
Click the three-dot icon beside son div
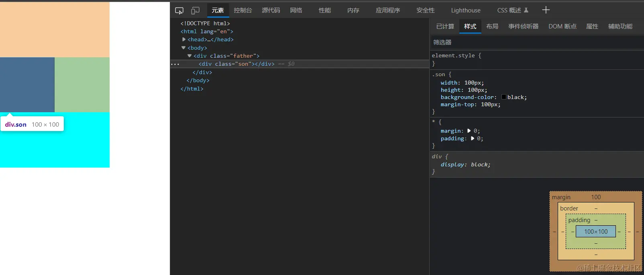[x=175, y=64]
